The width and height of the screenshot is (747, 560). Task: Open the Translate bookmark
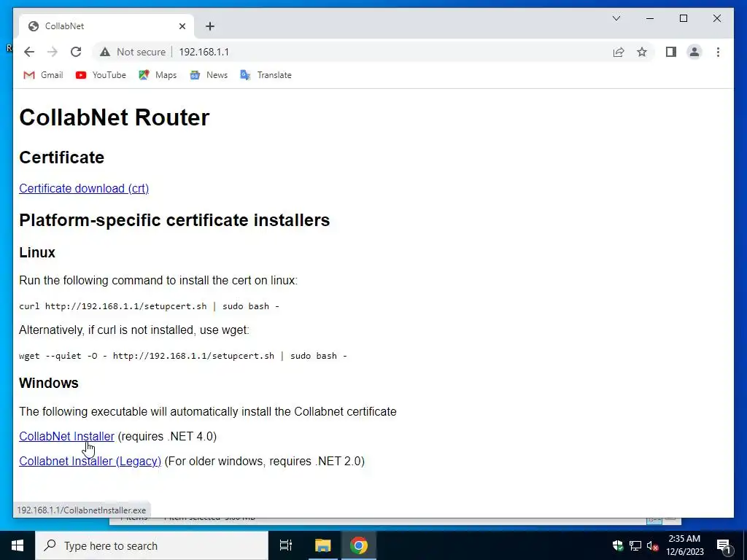(266, 75)
